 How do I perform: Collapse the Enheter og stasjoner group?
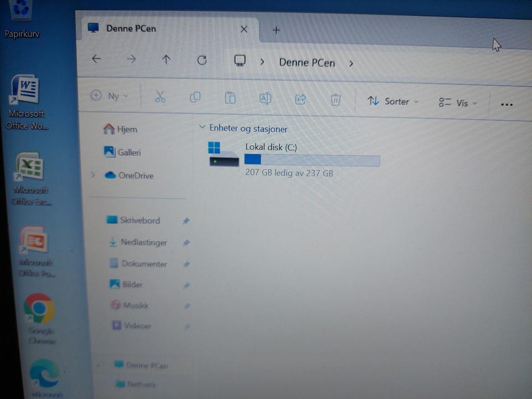(202, 127)
